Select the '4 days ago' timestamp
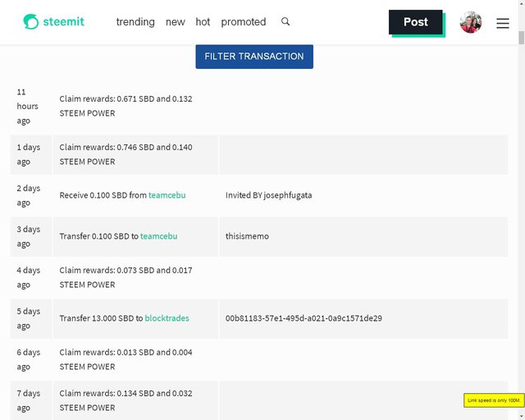The height and width of the screenshot is (420, 525). (29, 277)
